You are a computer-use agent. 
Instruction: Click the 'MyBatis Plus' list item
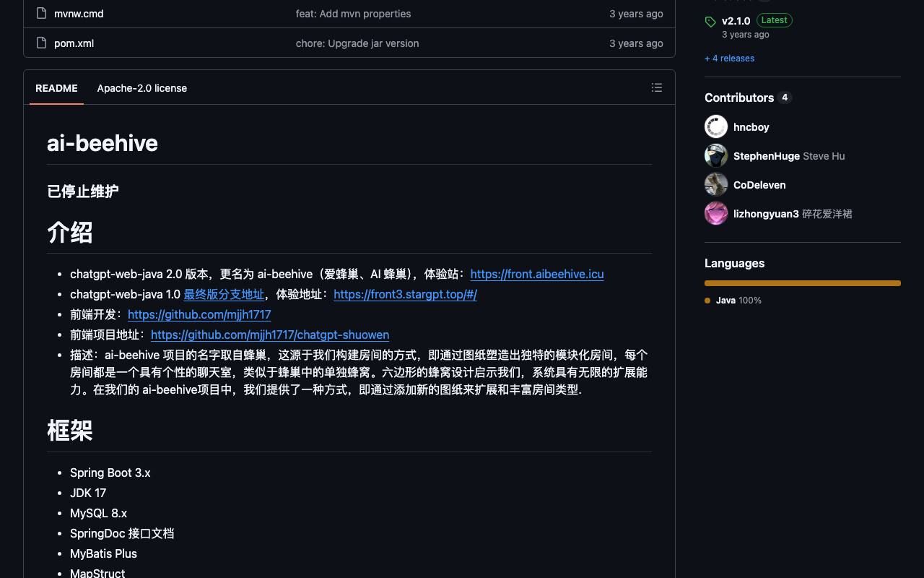point(103,553)
